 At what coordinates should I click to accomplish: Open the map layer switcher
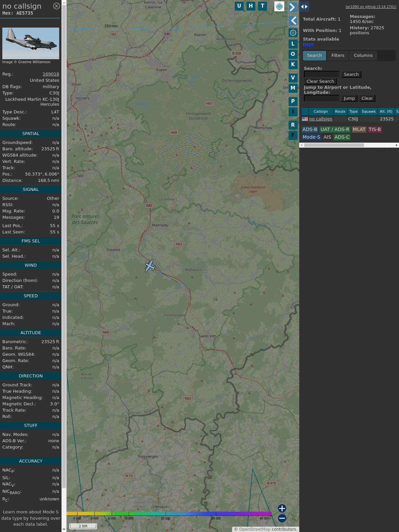click(279, 6)
